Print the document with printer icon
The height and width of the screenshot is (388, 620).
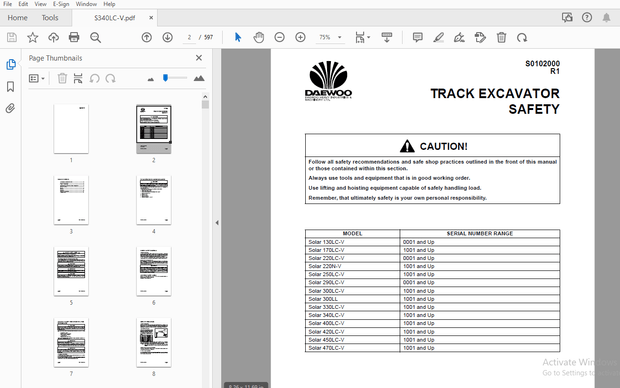click(74, 38)
